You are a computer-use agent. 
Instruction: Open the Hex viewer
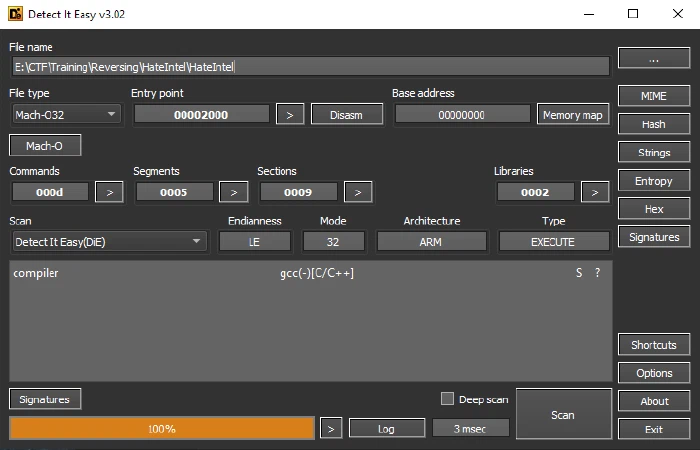654,209
